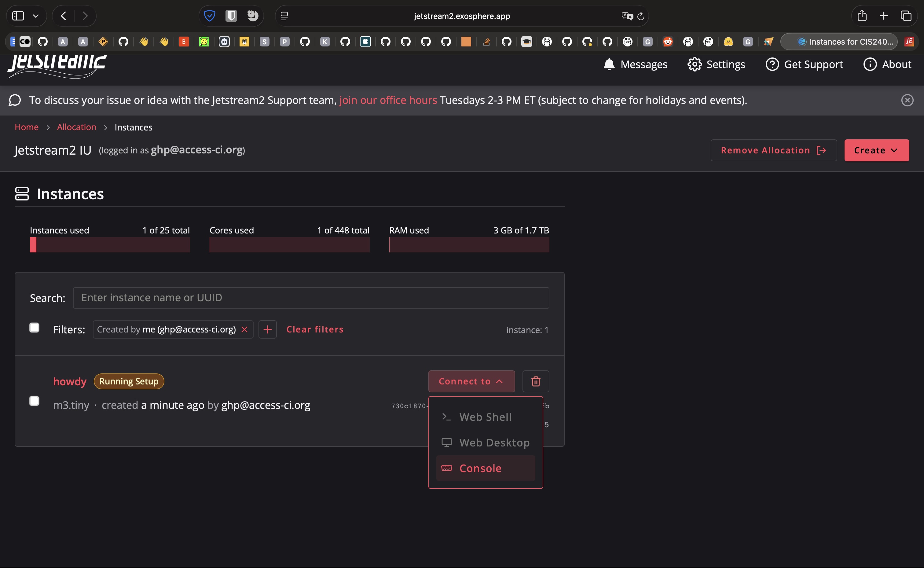Open Messages via the bell icon
924x580 pixels.
[635, 64]
